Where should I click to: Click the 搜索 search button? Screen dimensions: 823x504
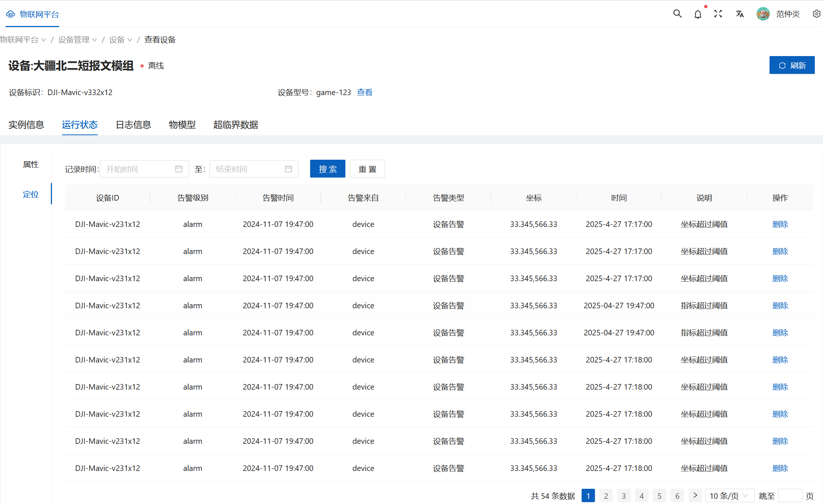point(327,169)
